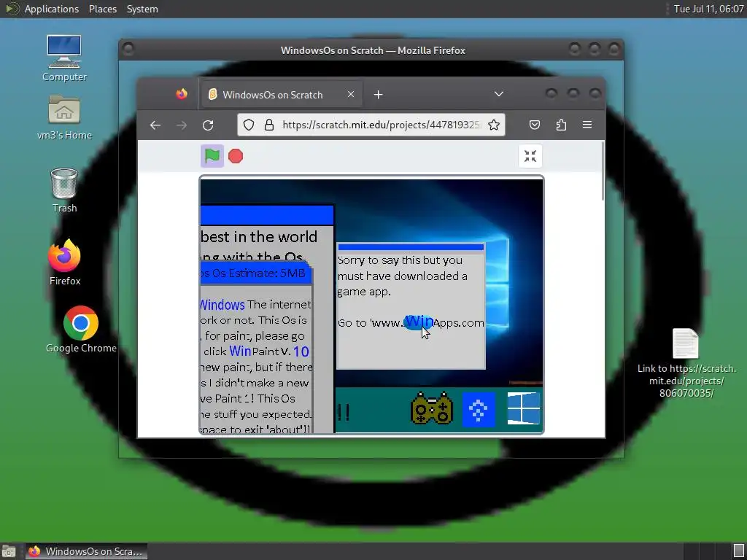
Task: Click the 'Os Estimate: 5MB' blue header
Action: tap(255, 273)
